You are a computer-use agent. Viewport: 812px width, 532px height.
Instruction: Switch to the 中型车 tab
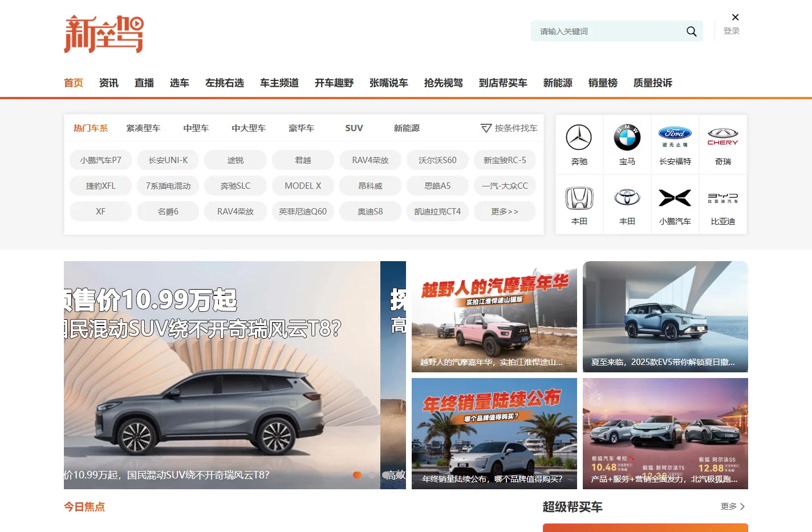coord(196,128)
